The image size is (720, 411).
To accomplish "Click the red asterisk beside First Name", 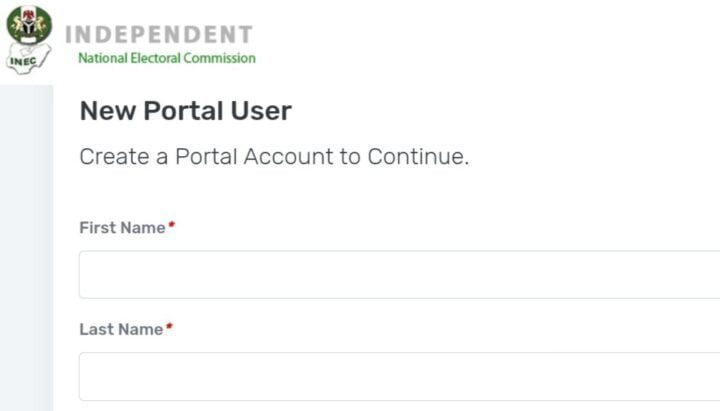I will [171, 225].
